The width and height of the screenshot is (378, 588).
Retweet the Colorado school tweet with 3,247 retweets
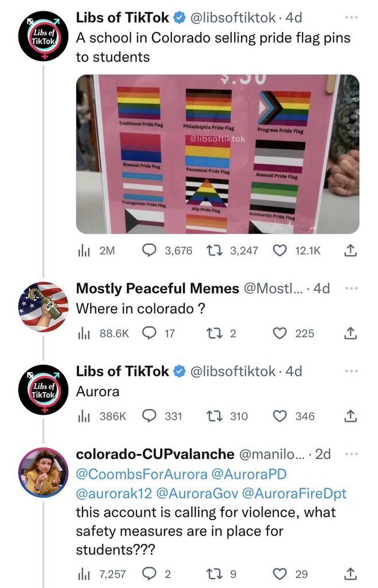click(x=215, y=250)
